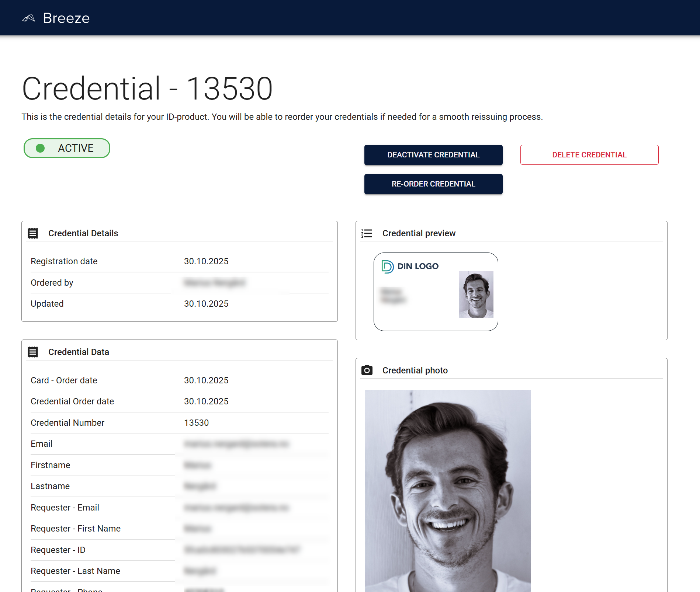Click the Credential Details receipt icon

34,233
